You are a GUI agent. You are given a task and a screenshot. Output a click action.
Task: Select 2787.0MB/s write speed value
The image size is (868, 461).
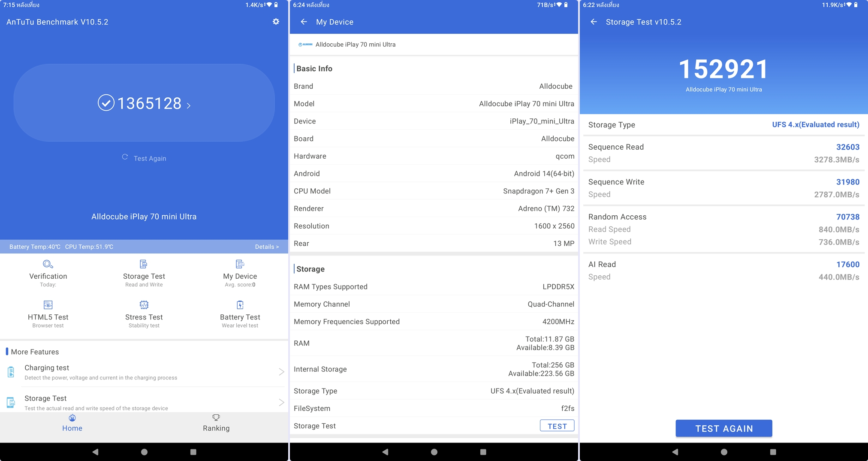[x=837, y=195]
